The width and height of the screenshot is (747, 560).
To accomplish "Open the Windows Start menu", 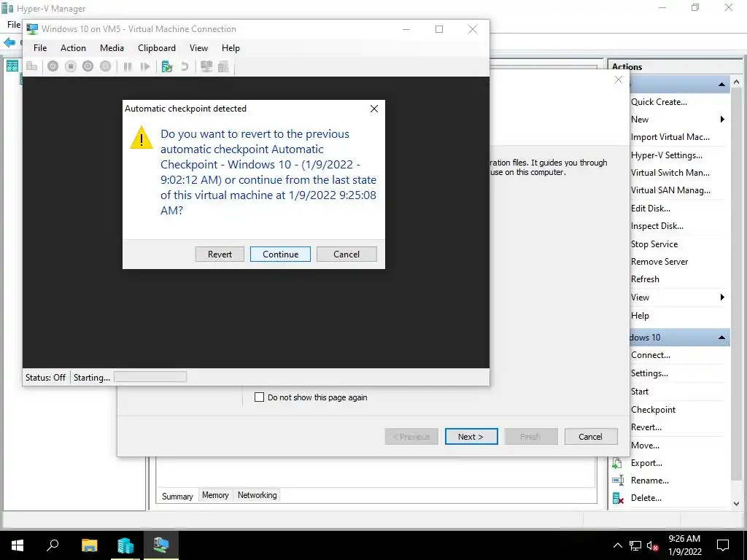I will [18, 545].
